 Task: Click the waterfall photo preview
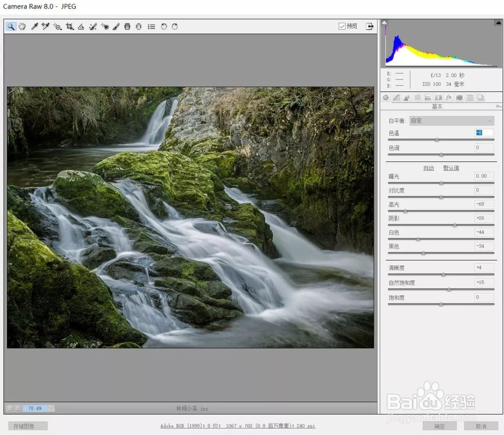[190, 217]
